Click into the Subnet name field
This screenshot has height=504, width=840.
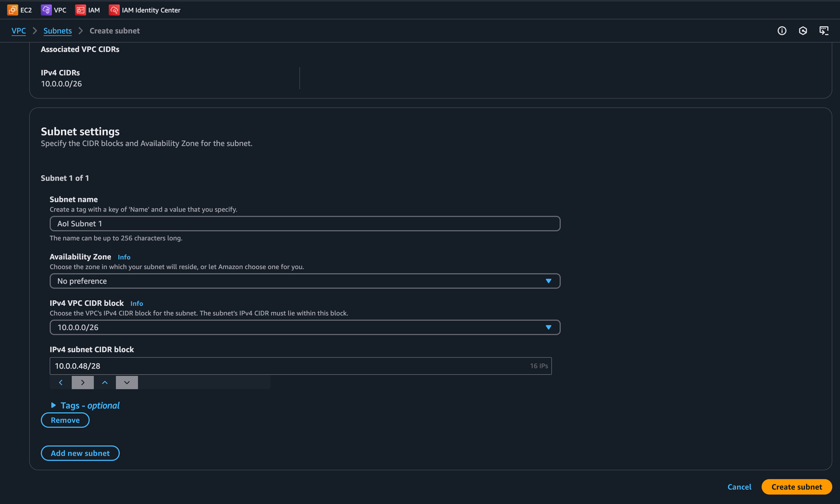coord(304,224)
